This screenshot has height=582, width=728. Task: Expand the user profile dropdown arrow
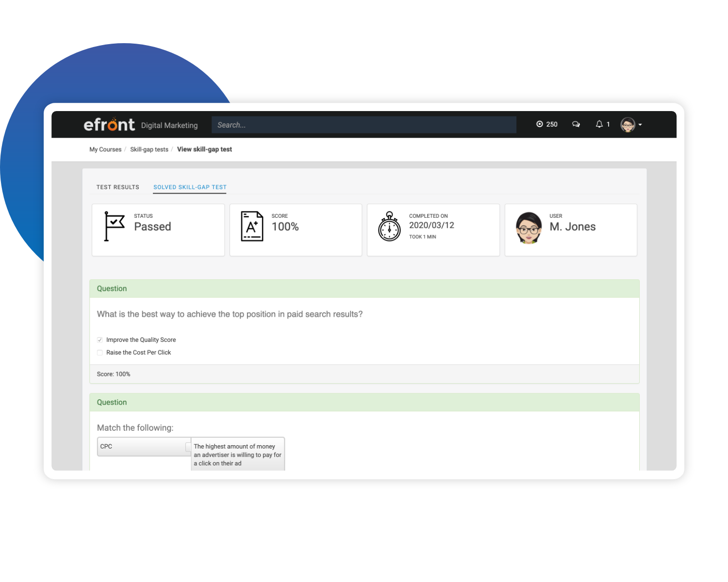[640, 125]
